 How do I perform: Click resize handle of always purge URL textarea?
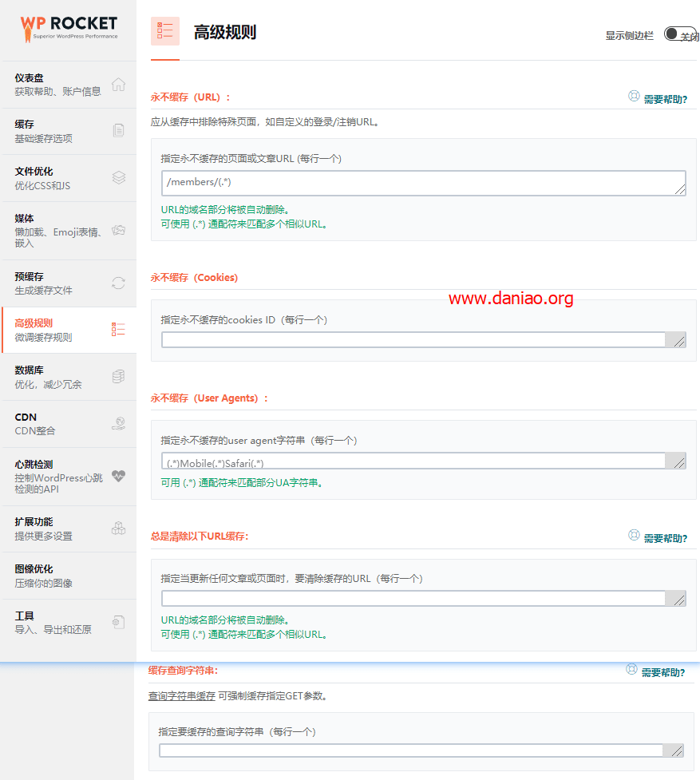tap(679, 600)
